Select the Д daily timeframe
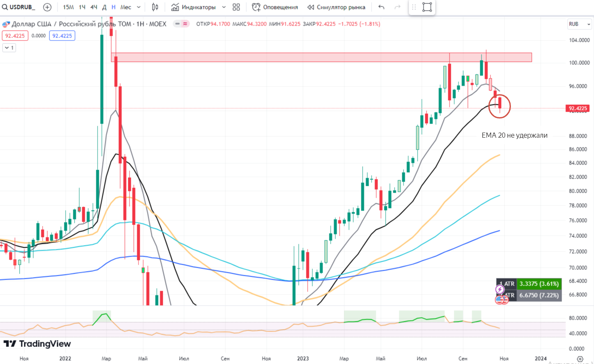The image size is (594, 364). [104, 7]
